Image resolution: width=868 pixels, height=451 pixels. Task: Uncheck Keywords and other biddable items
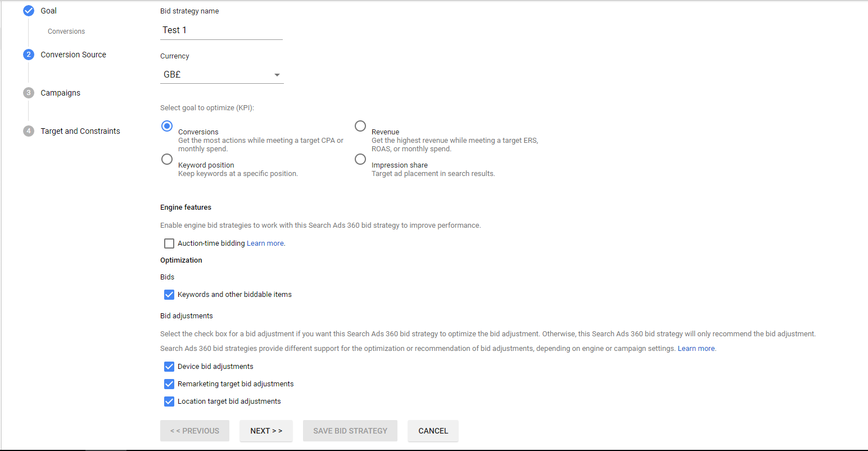169,295
